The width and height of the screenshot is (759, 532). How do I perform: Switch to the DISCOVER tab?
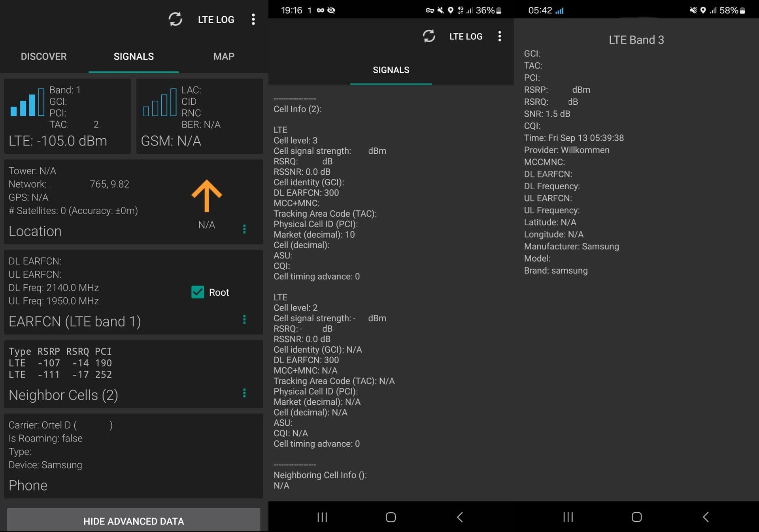44,57
